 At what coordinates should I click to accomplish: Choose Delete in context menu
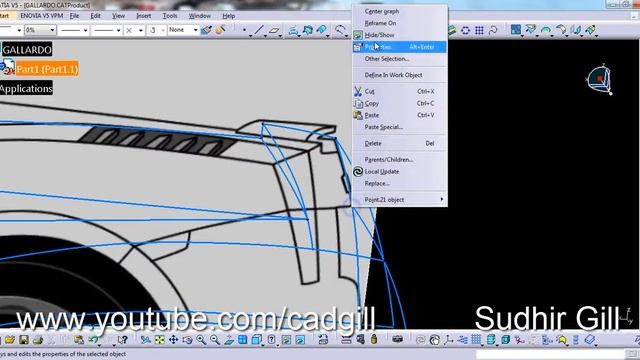point(400,143)
